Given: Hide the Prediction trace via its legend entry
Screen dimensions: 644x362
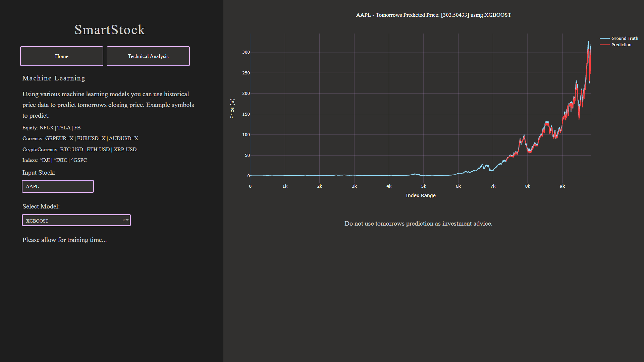Looking at the screenshot, I should pyautogui.click(x=621, y=45).
